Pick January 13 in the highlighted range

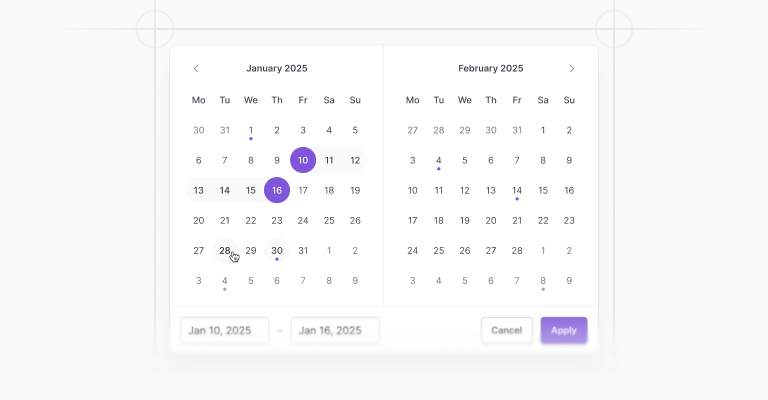pos(198,190)
